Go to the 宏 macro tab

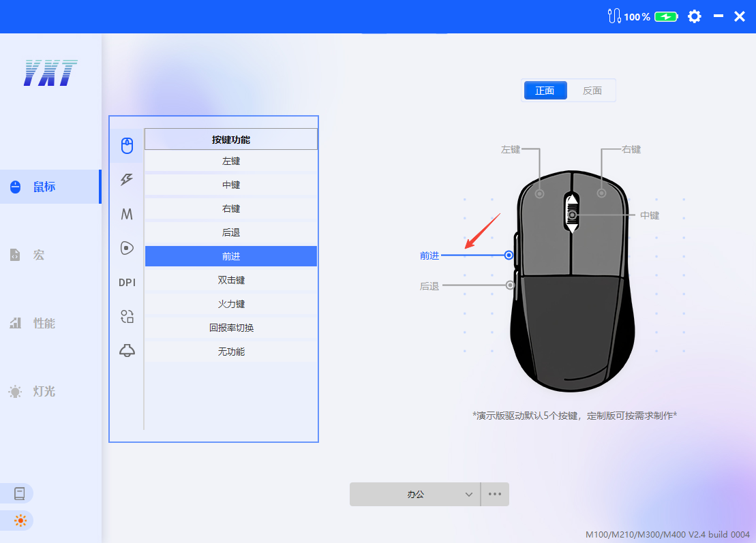(x=38, y=255)
